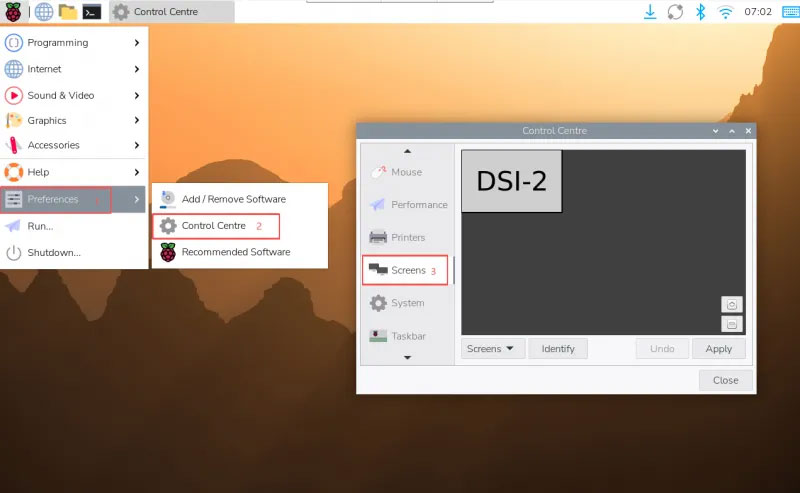Open the file manager folder icon
Viewport: 800px width, 493px height.
[68, 12]
